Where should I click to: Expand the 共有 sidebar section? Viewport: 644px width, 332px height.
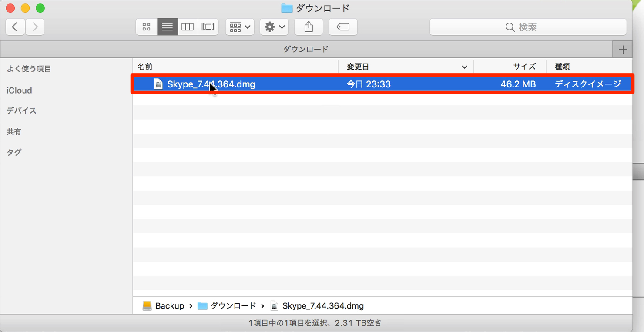click(x=14, y=131)
